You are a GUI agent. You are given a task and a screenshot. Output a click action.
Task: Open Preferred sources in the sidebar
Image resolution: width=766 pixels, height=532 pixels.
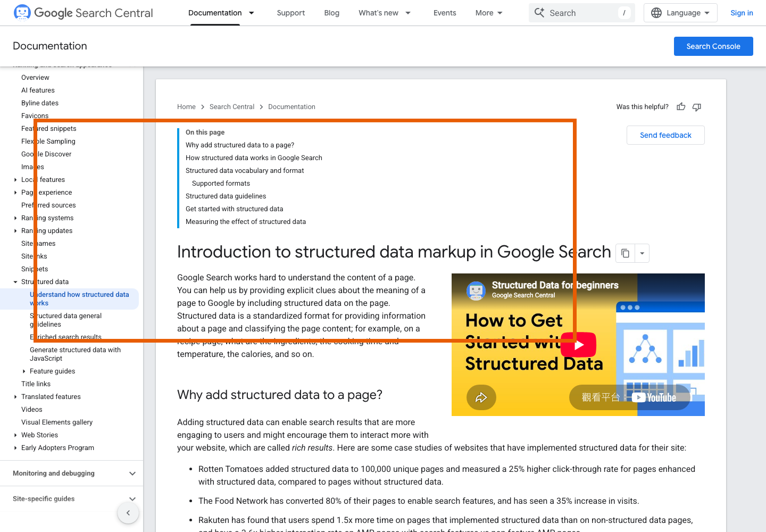[x=48, y=205]
